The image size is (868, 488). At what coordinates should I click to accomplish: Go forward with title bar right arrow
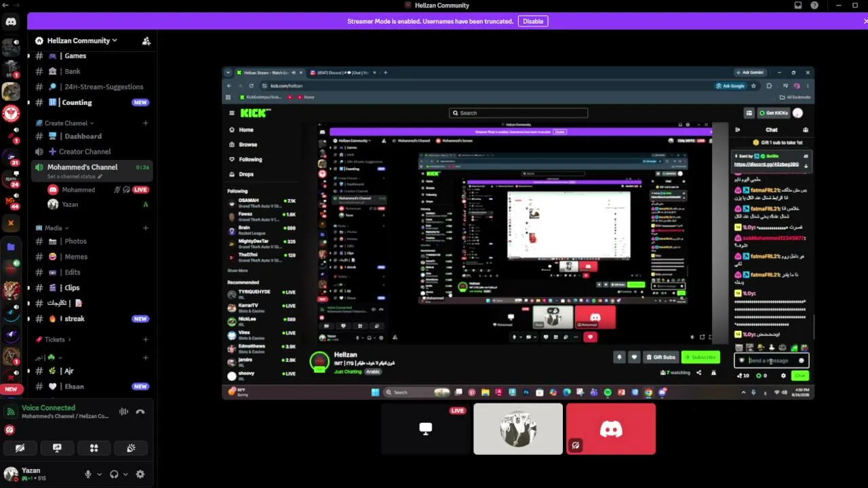17,5
